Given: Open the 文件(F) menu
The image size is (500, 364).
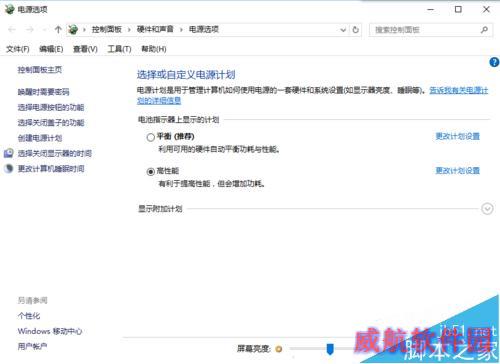Looking at the screenshot, I should pyautogui.click(x=18, y=49).
